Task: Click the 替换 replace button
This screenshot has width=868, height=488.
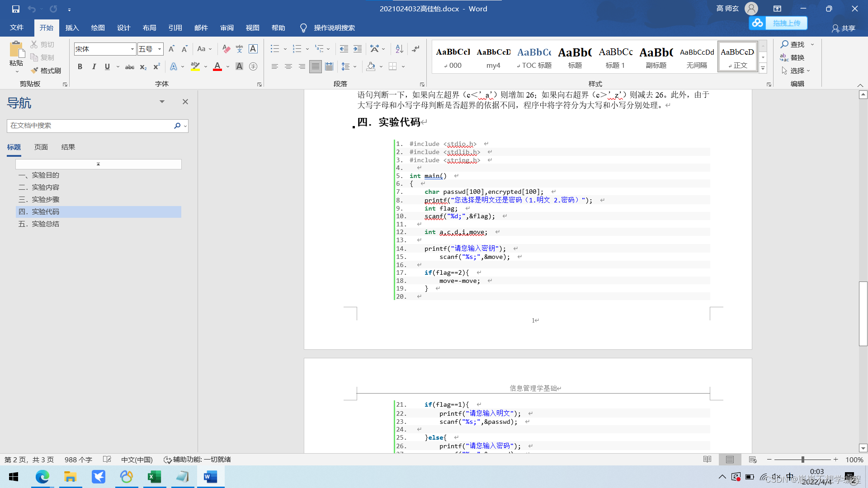Action: pyautogui.click(x=792, y=57)
